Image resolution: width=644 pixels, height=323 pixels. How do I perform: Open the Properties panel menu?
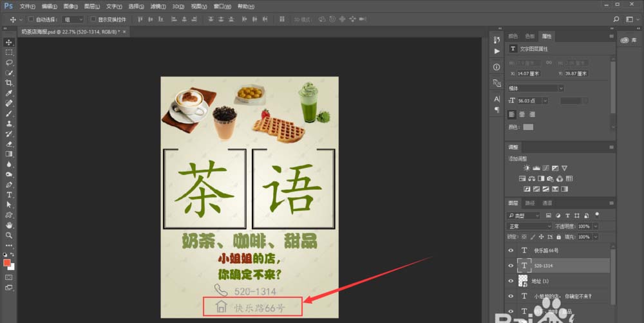[612, 36]
